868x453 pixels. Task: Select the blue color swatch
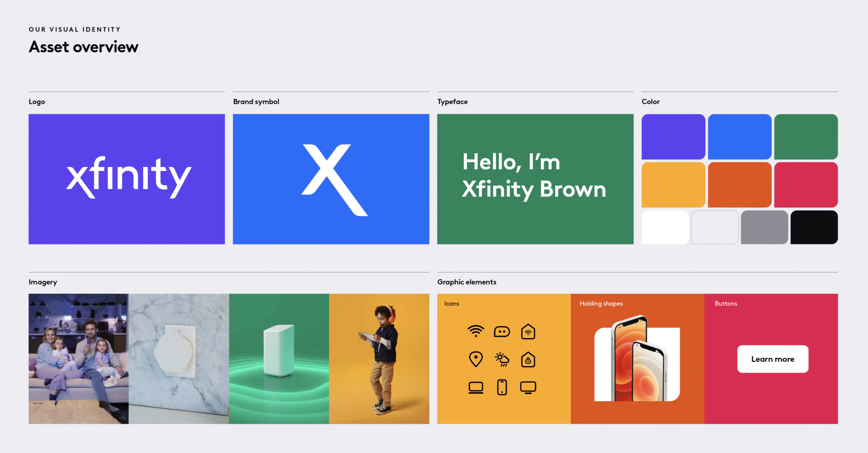pyautogui.click(x=739, y=137)
